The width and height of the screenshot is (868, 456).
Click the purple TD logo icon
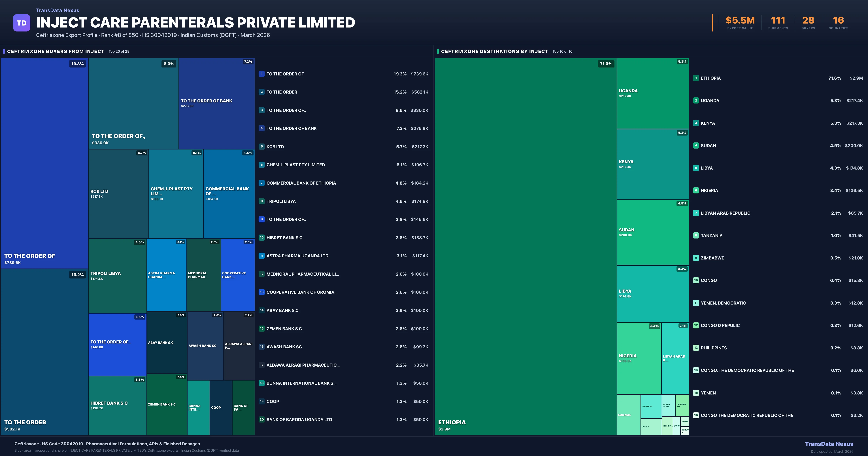[22, 23]
